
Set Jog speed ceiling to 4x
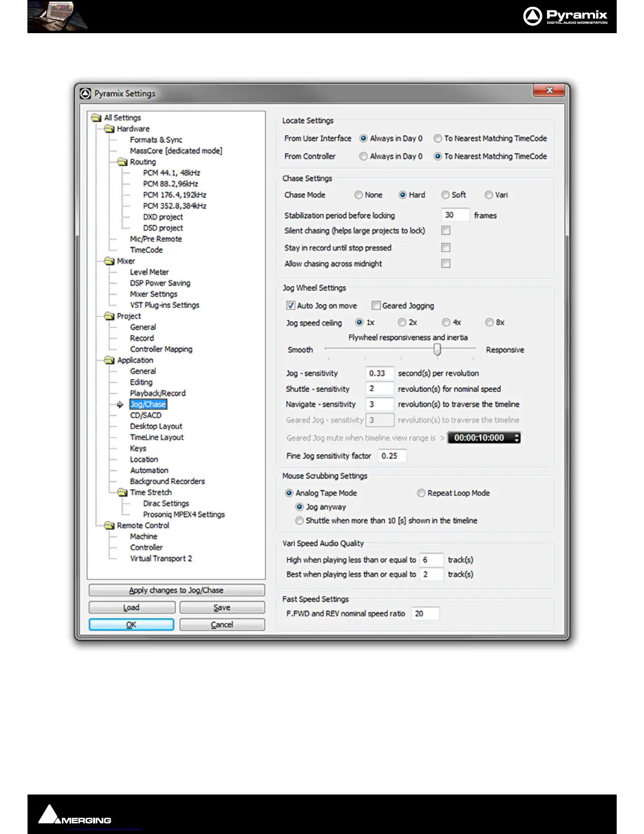click(446, 322)
